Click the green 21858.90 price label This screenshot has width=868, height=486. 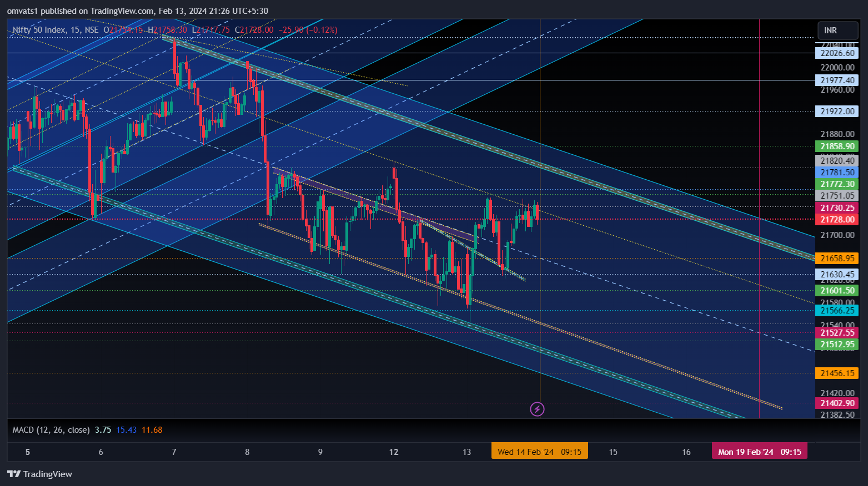tap(837, 146)
